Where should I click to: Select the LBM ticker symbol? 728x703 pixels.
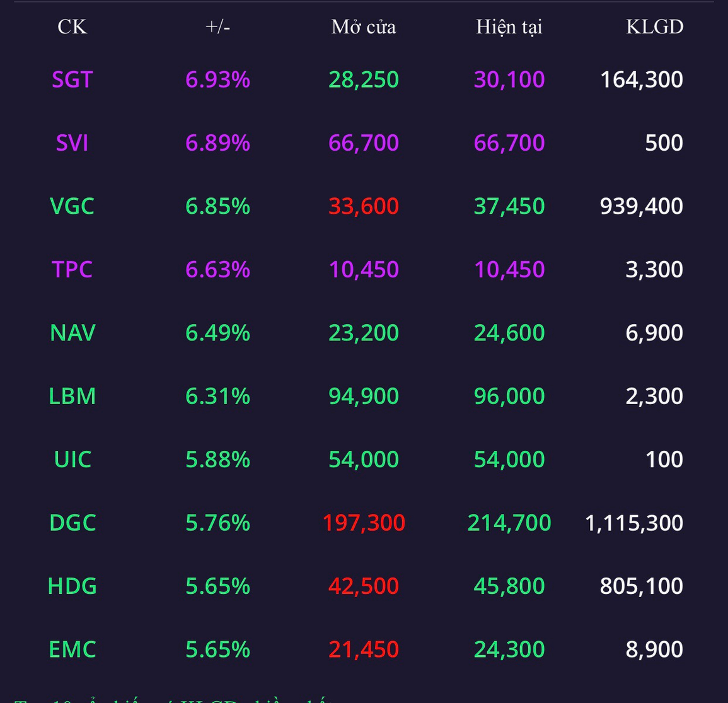72,397
